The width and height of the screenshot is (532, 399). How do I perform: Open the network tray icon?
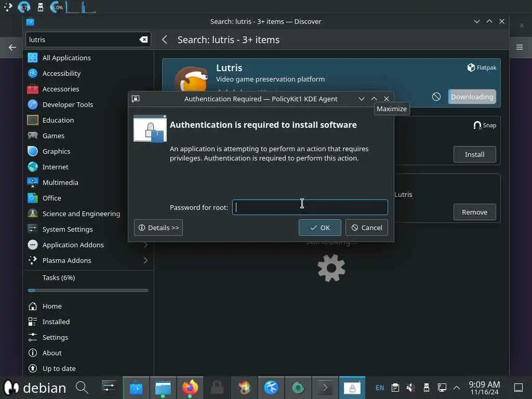[x=442, y=388]
